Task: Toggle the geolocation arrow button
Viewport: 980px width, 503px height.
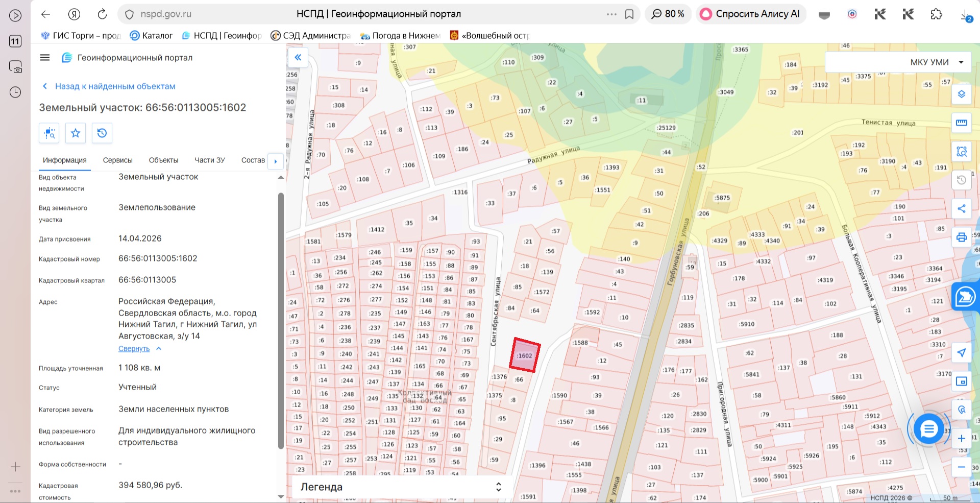Action: [x=962, y=353]
